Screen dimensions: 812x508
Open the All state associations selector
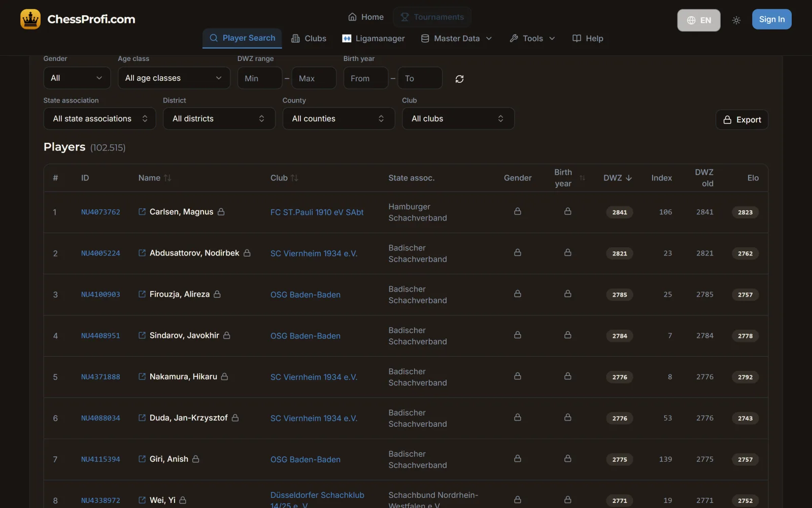pyautogui.click(x=100, y=118)
